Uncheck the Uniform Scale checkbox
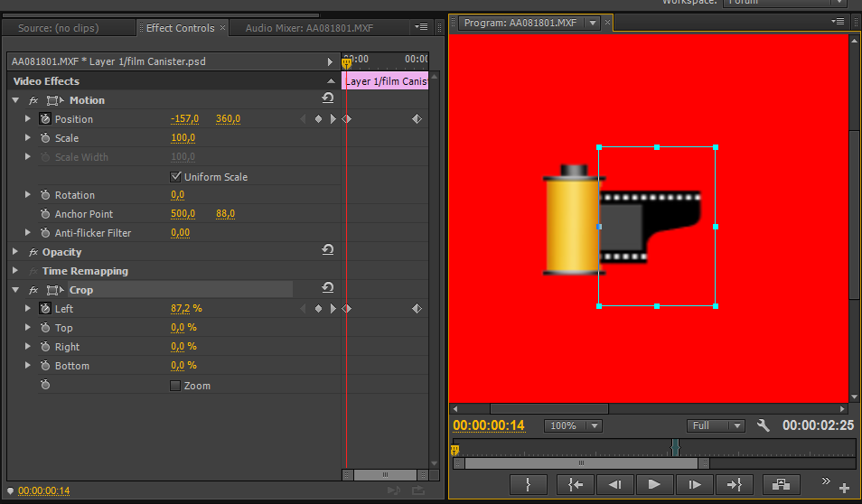Viewport: 862px width, 504px height. (176, 177)
